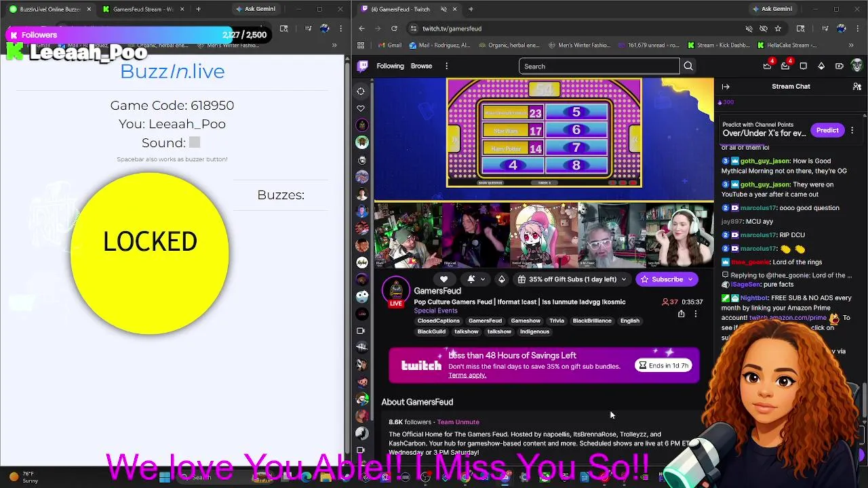Open the Chrome apps grid icon
Screen dimensions: 868x488
[361, 45]
